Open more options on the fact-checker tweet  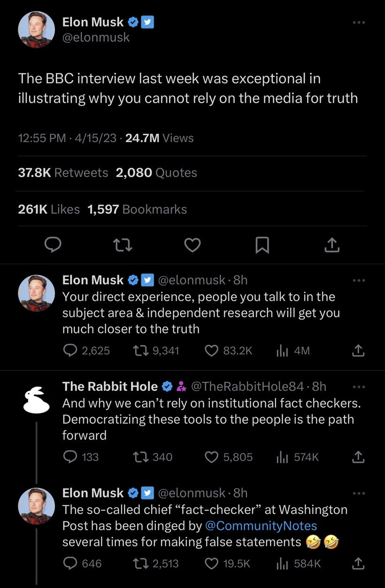(358, 493)
